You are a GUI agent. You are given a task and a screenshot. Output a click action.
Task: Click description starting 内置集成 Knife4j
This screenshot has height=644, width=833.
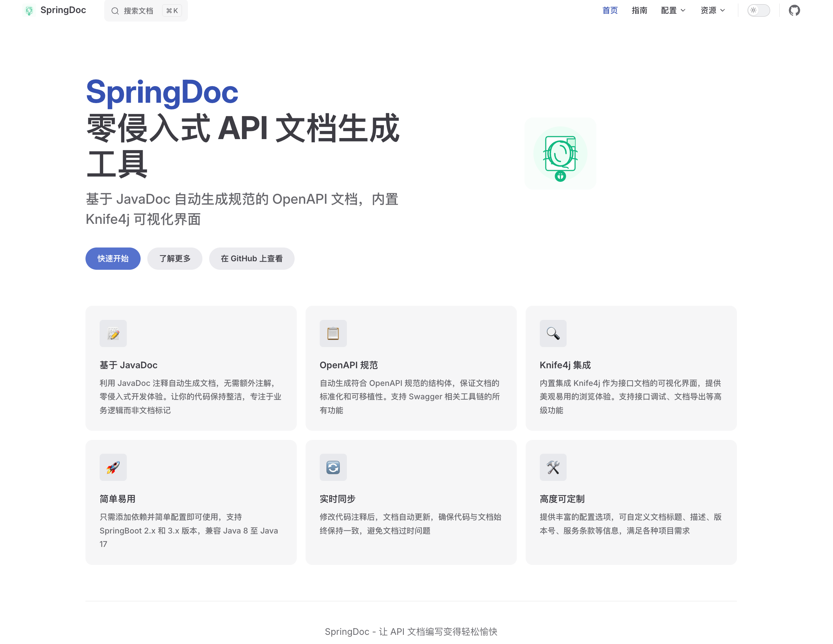[x=631, y=396]
